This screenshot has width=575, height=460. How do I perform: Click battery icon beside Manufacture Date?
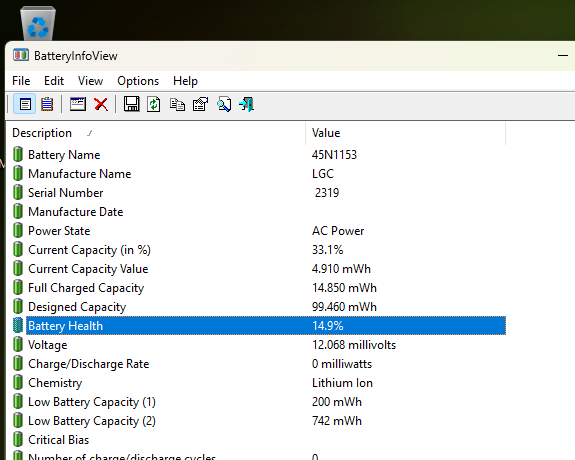point(18,212)
